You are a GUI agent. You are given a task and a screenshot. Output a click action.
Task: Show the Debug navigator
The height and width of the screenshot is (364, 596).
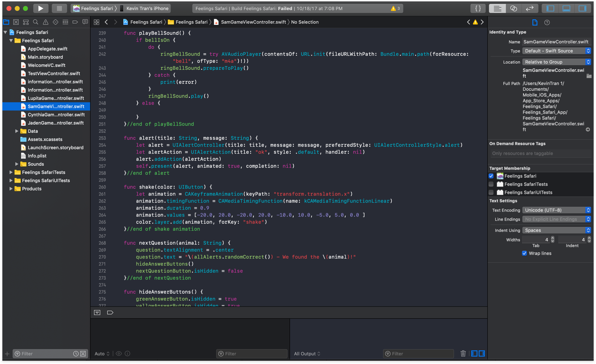pos(65,22)
